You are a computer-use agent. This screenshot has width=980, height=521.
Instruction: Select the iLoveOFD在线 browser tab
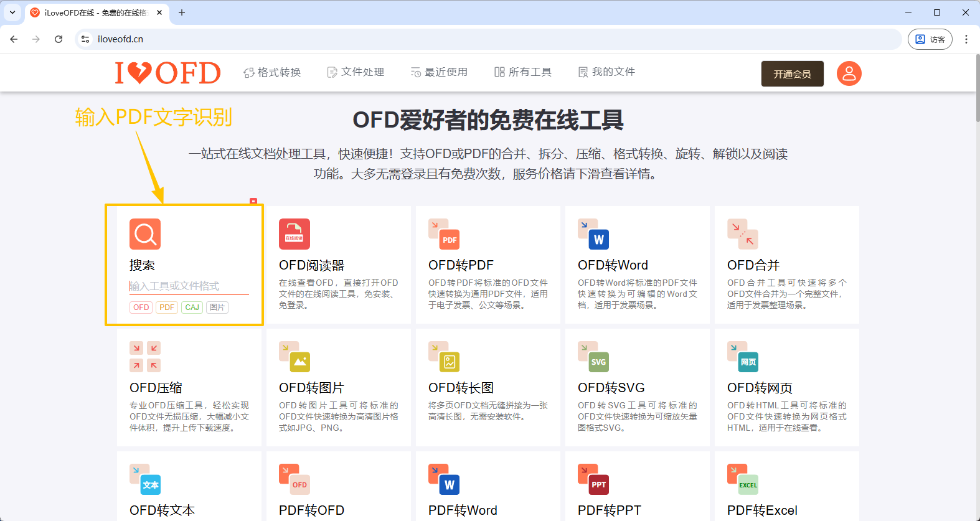click(x=97, y=12)
